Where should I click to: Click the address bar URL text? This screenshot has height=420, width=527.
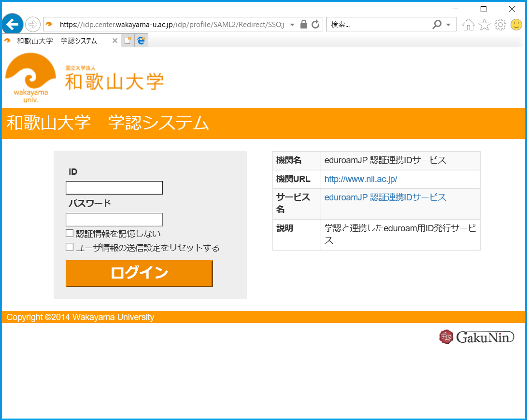tap(172, 25)
